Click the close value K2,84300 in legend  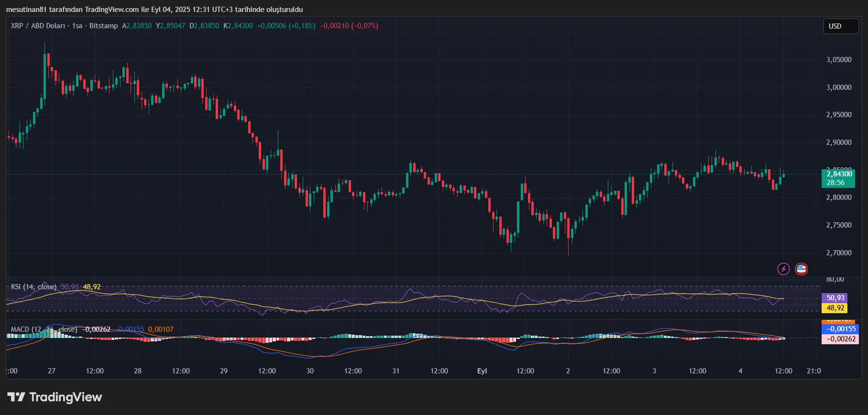238,26
